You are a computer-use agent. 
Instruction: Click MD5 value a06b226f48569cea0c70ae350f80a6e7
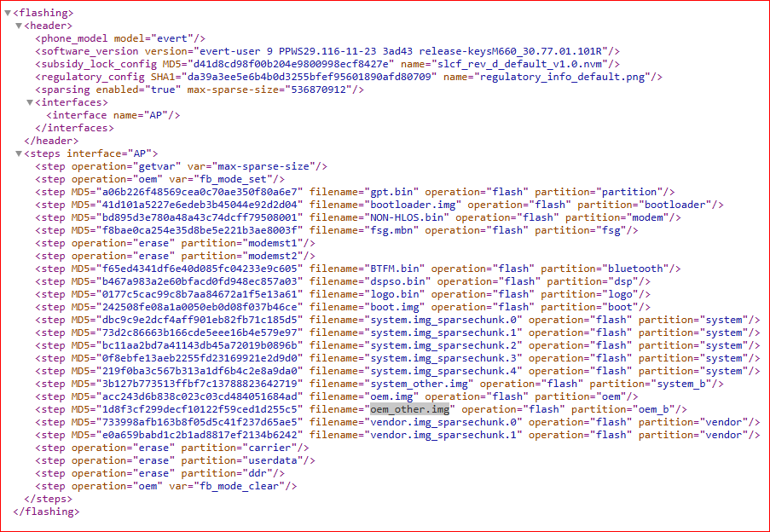click(200, 192)
